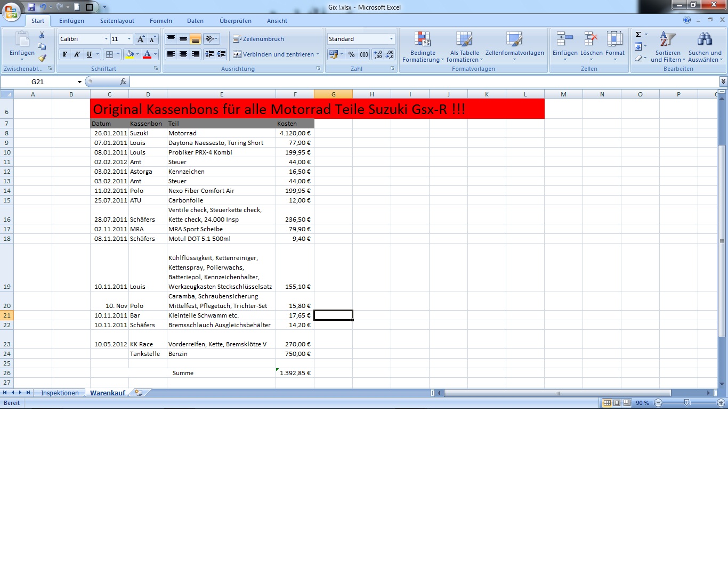Switch to the Formeln ribbon tab
Image resolution: width=728 pixels, height=568 pixels.
pos(161,21)
